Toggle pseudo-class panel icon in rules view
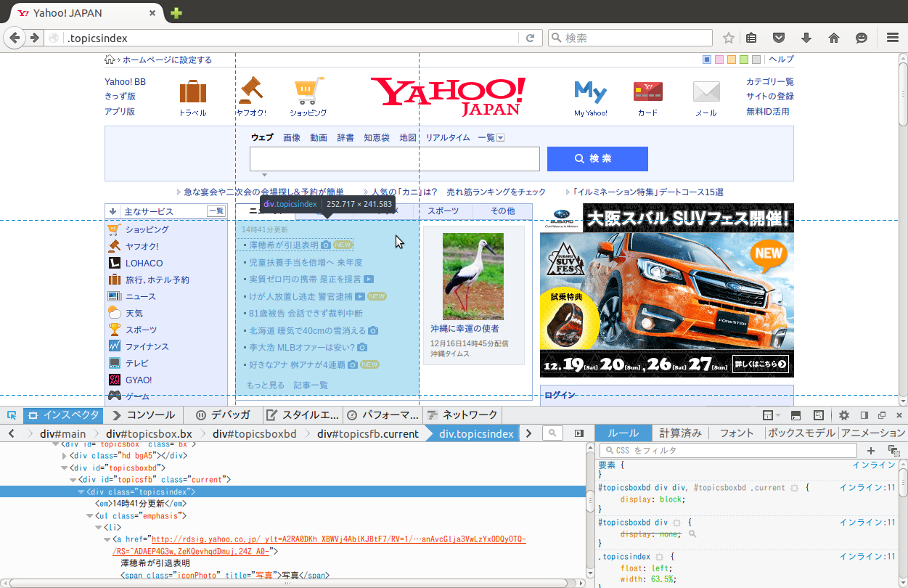 [x=893, y=451]
